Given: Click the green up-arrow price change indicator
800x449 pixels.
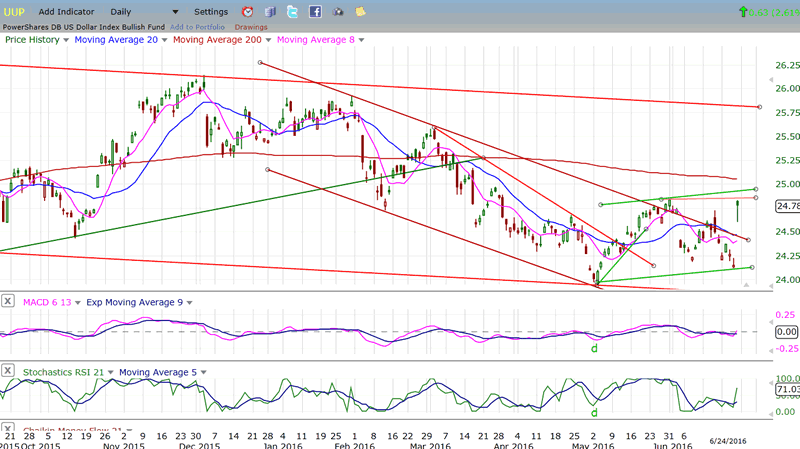Looking at the screenshot, I should point(742,12).
